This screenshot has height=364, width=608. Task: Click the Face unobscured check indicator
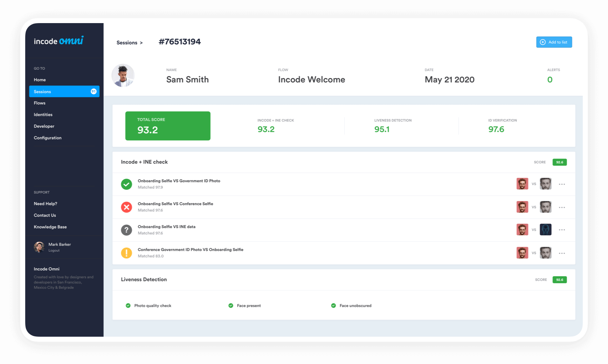click(x=333, y=306)
